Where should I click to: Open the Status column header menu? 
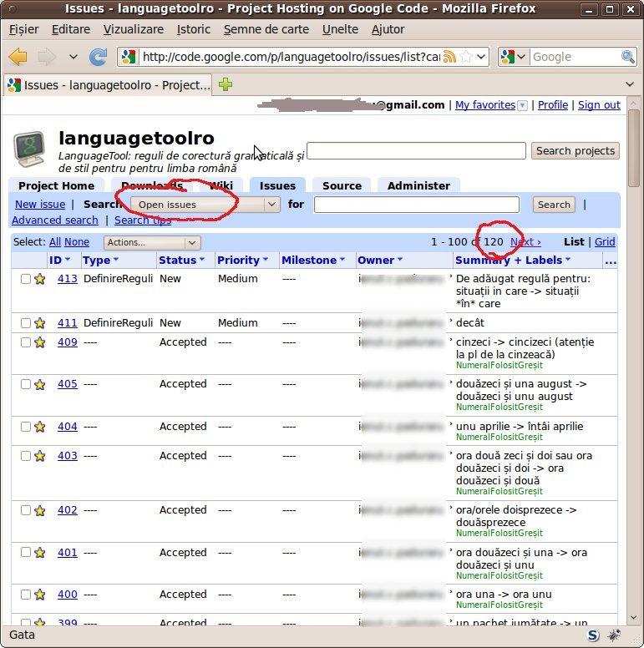tap(181, 261)
